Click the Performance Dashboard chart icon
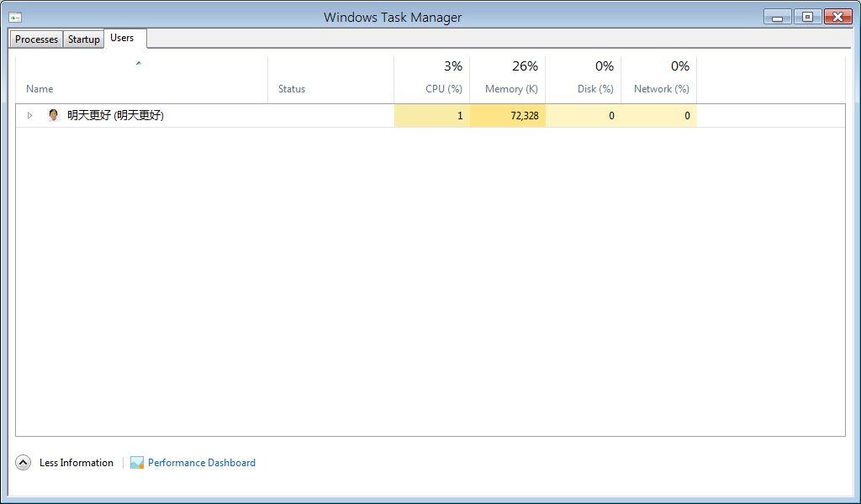Image resolution: width=861 pixels, height=504 pixels. coord(137,463)
